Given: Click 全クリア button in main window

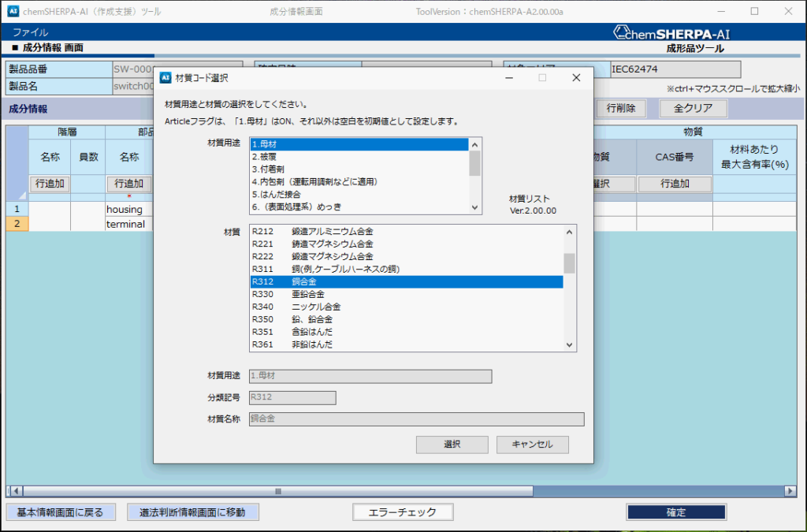Looking at the screenshot, I should coord(694,109).
